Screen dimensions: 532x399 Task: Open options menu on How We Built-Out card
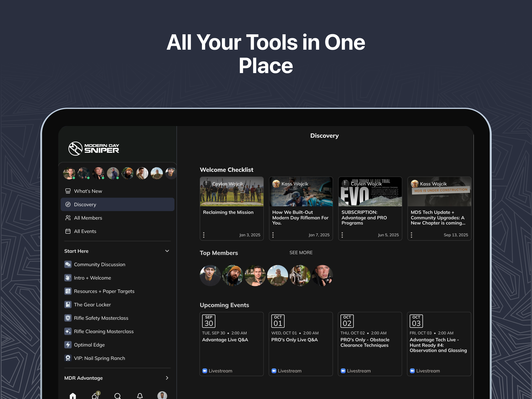point(273,235)
